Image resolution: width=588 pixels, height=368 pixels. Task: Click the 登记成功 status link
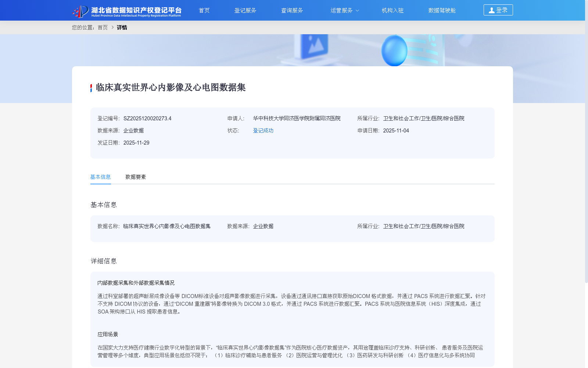pyautogui.click(x=263, y=131)
